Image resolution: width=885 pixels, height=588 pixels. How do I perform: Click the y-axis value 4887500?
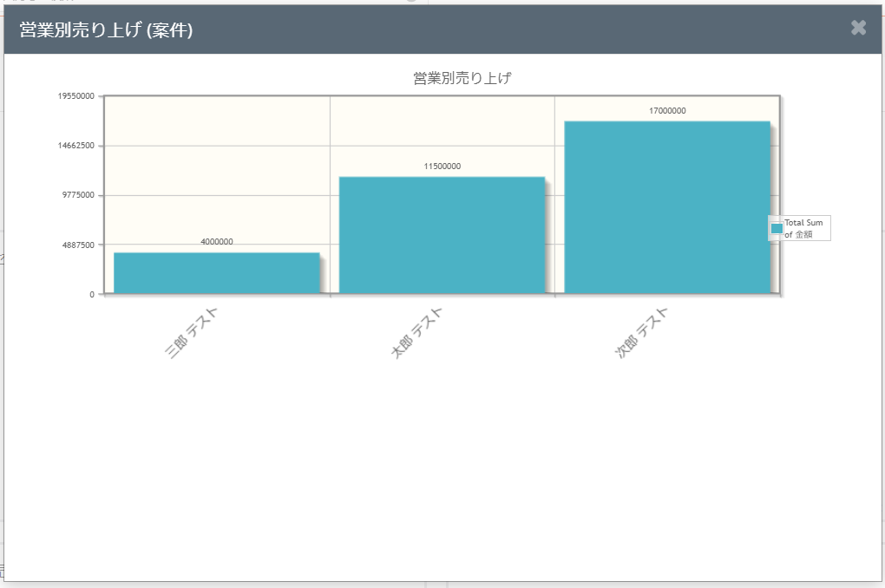click(78, 245)
